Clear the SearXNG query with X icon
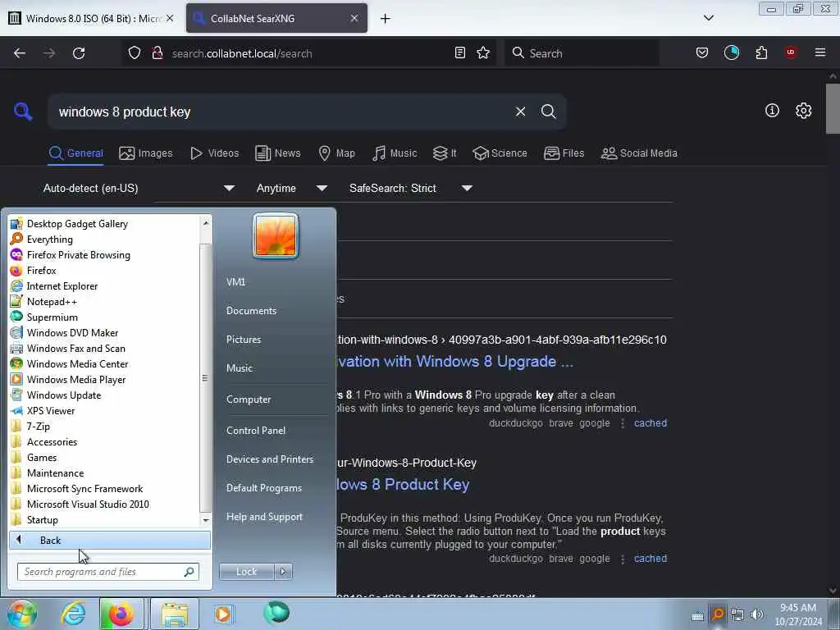 click(x=520, y=112)
